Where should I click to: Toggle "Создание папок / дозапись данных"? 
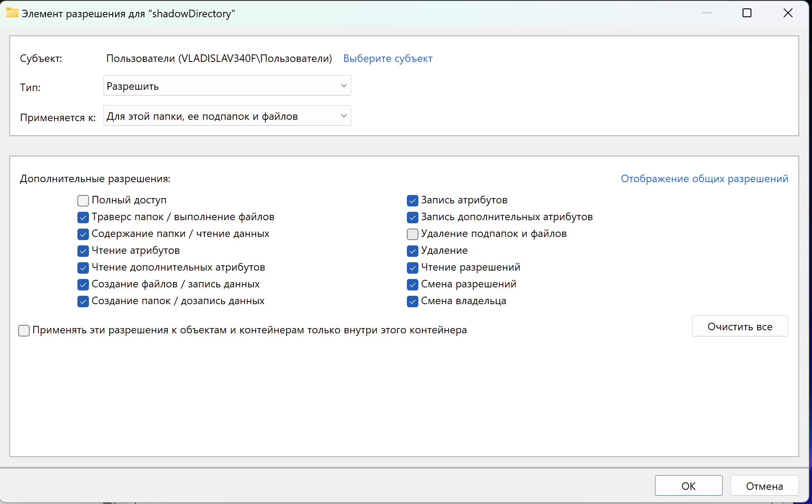pos(83,302)
